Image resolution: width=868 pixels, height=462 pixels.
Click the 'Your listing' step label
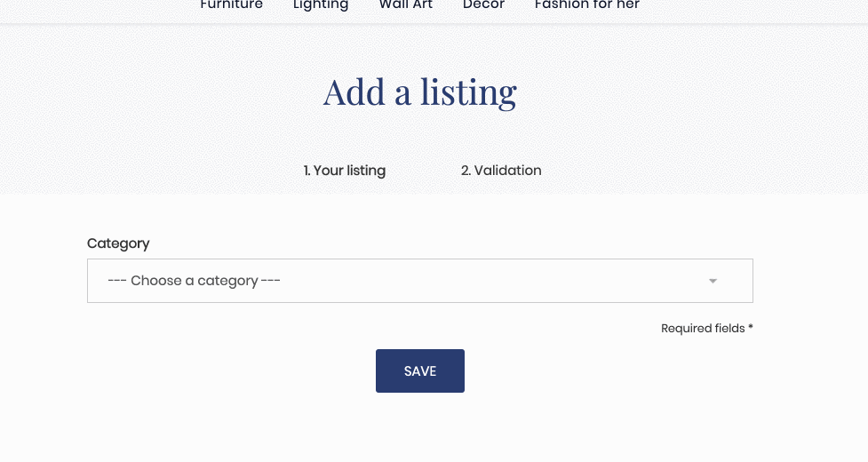click(349, 171)
